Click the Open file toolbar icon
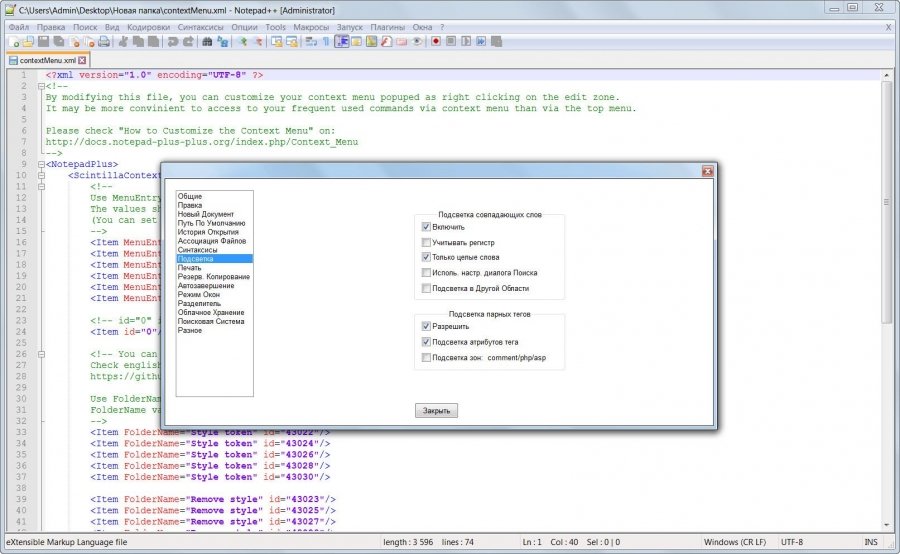 pyautogui.click(x=29, y=42)
